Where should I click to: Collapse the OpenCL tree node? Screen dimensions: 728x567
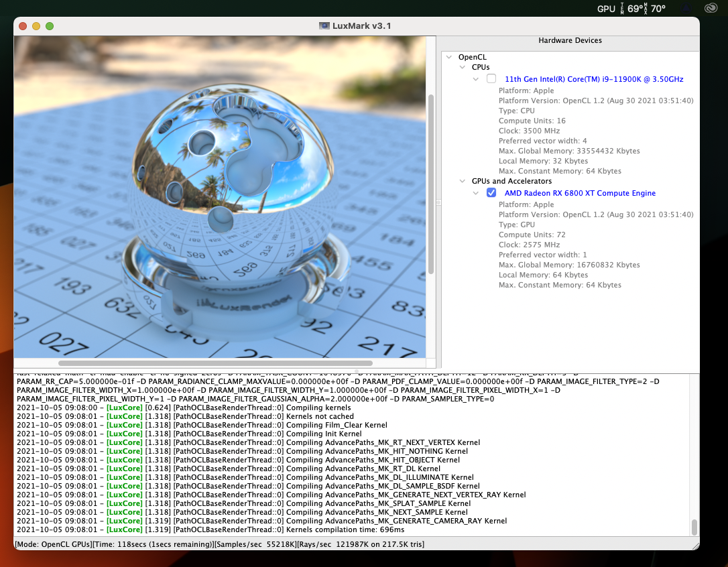[x=449, y=58]
